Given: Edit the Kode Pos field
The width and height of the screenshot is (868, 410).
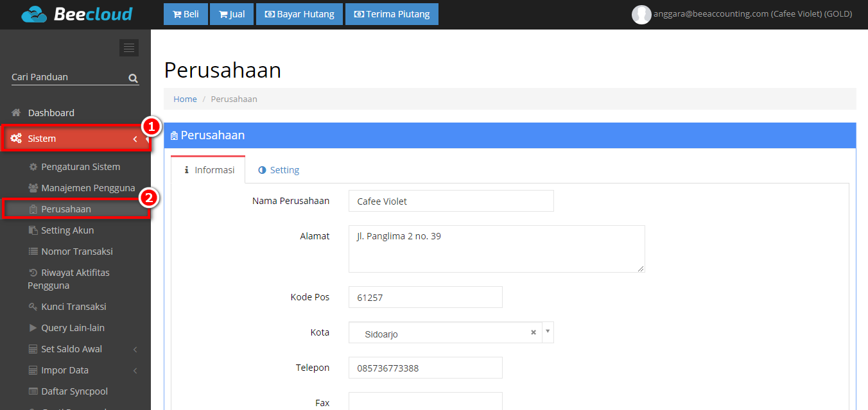Looking at the screenshot, I should click(425, 297).
